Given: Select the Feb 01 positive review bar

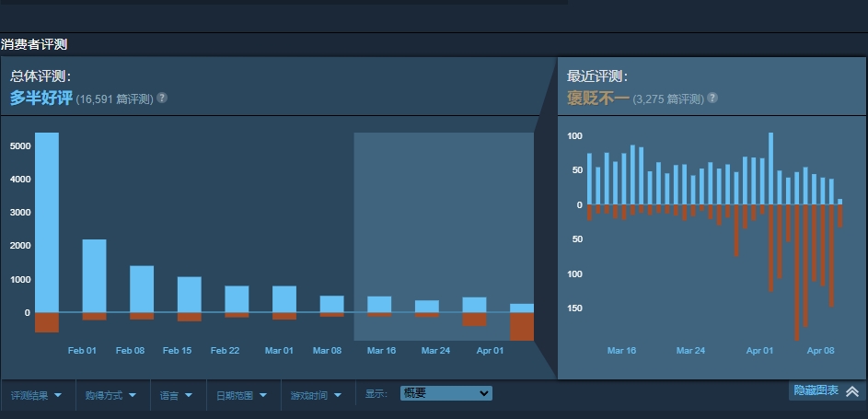Looking at the screenshot, I should click(94, 275).
